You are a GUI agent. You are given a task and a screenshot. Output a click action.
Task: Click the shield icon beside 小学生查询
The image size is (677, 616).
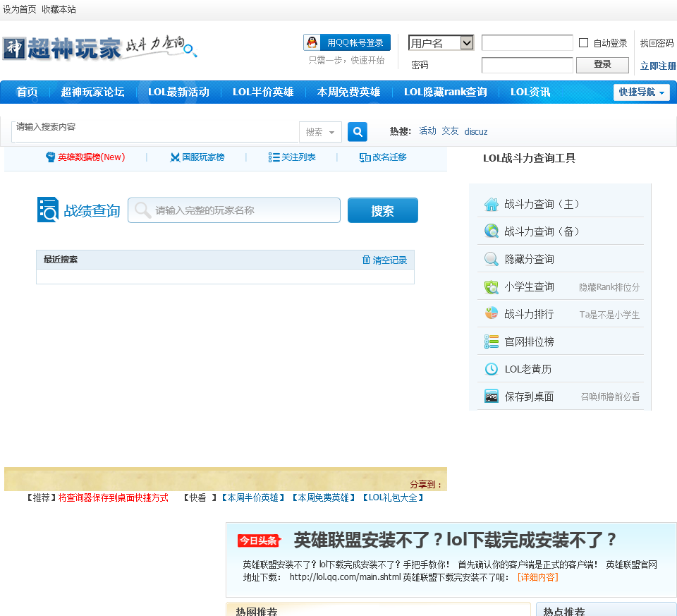[x=492, y=286]
